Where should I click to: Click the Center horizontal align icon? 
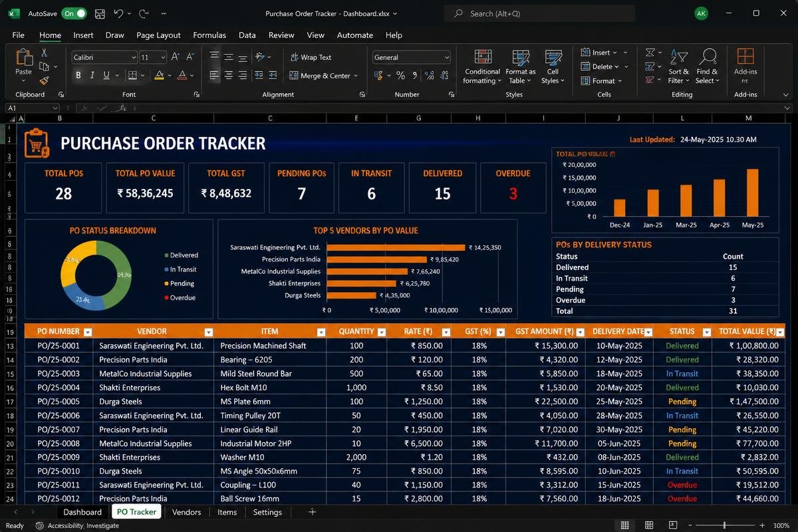tap(229, 76)
